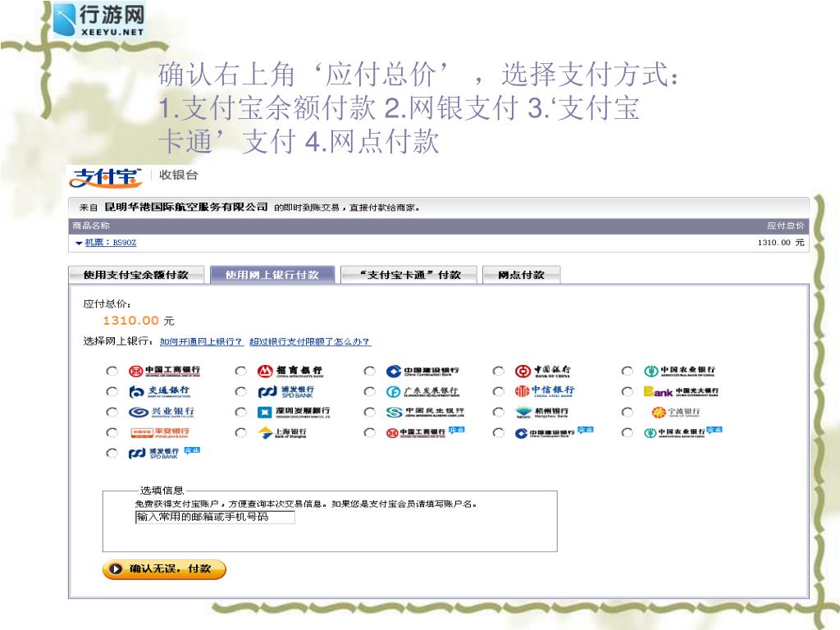Click the 中国银行 Bank of China logo
This screenshot has height=630, width=840.
[543, 371]
